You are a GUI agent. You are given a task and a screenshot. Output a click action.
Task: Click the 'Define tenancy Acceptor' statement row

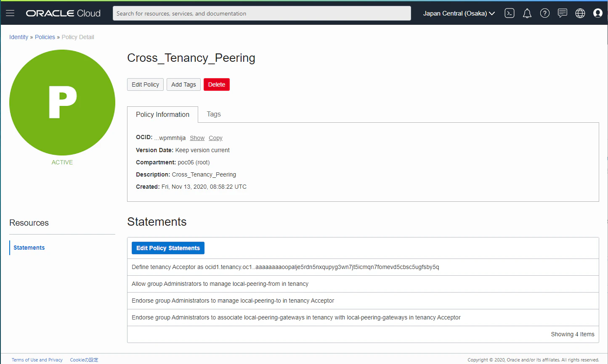[363, 267]
